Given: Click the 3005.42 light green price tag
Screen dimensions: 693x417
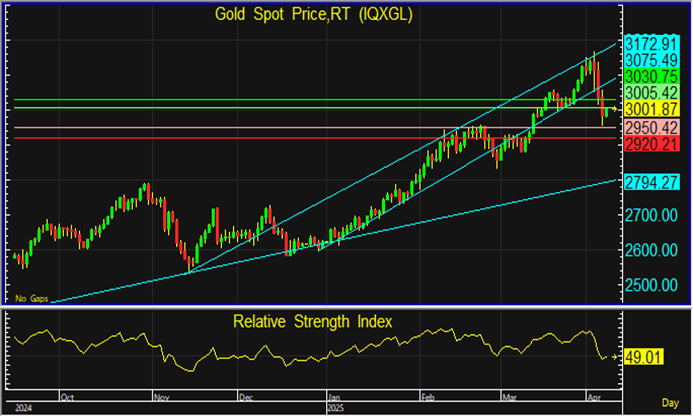Looking at the screenshot, I should 651,92.
